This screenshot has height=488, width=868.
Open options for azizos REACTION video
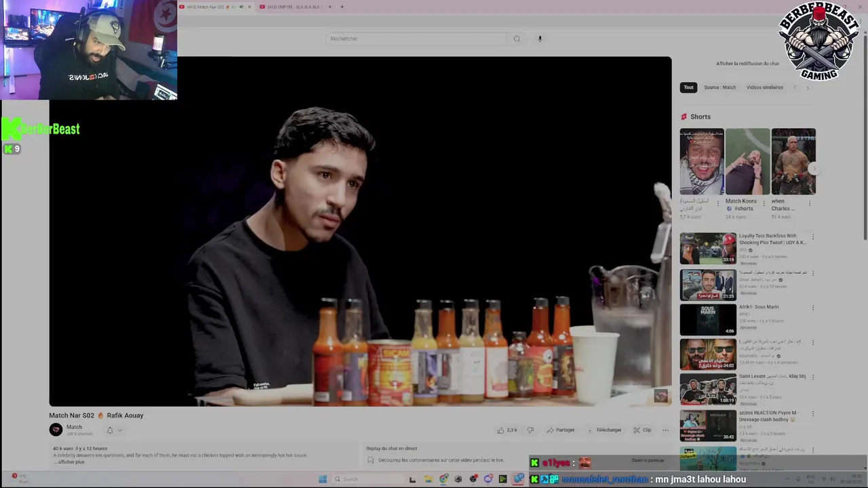[813, 413]
